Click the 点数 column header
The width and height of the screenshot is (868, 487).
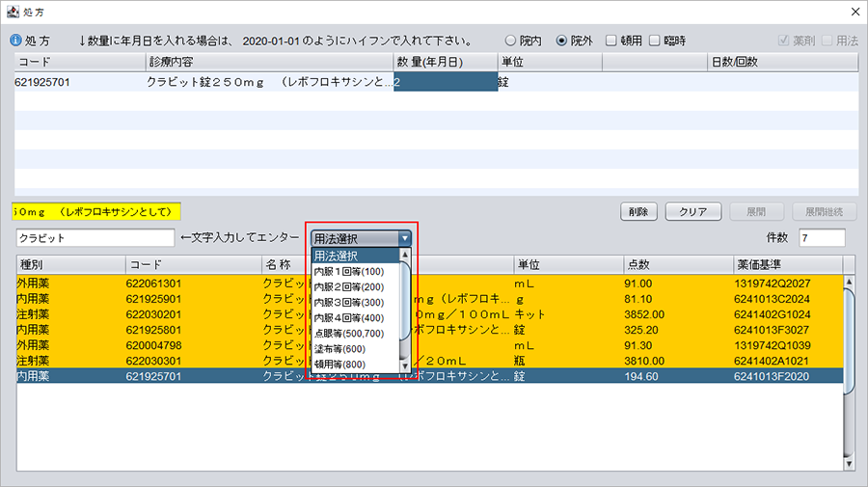[678, 264]
